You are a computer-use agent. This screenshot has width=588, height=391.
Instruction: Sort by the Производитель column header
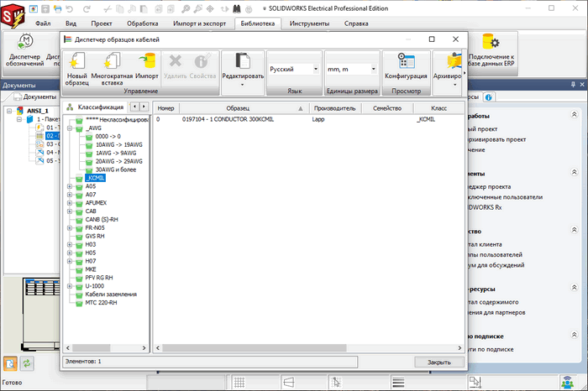pyautogui.click(x=334, y=108)
